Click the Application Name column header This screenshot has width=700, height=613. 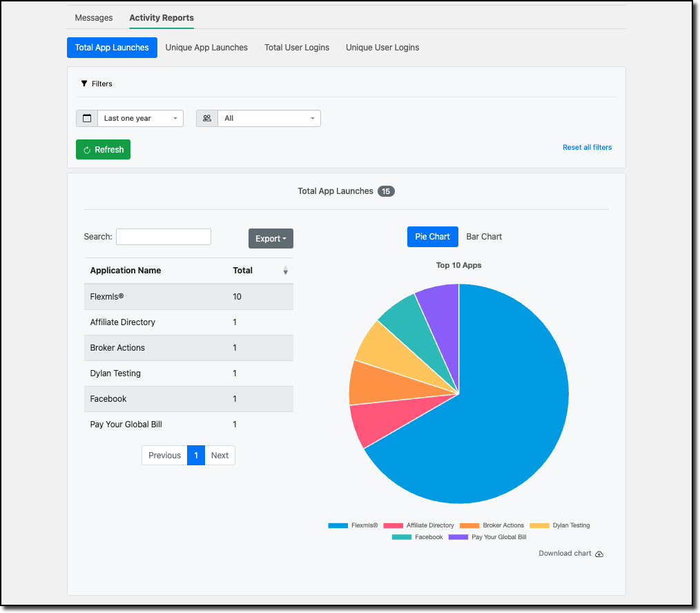126,271
